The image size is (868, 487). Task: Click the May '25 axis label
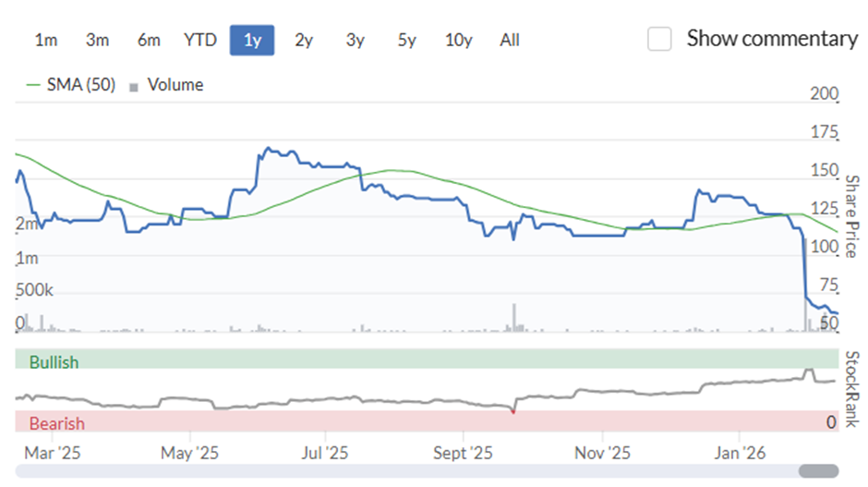coord(190,453)
